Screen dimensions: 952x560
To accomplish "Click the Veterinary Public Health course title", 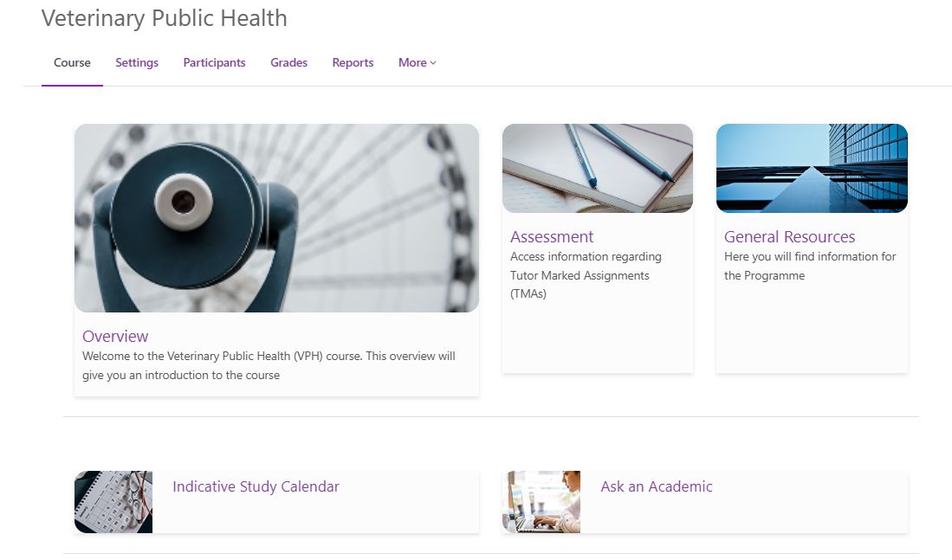I will (x=164, y=18).
